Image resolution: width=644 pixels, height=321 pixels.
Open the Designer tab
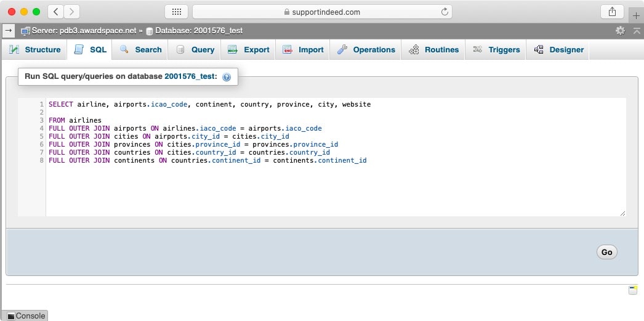point(559,50)
